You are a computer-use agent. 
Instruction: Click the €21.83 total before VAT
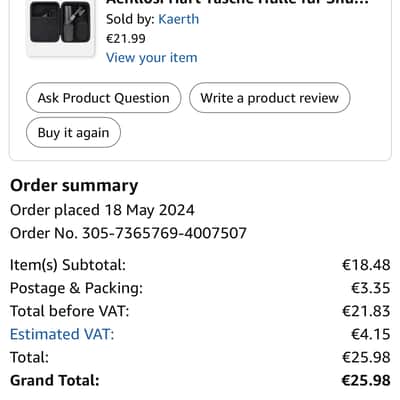coord(366,311)
